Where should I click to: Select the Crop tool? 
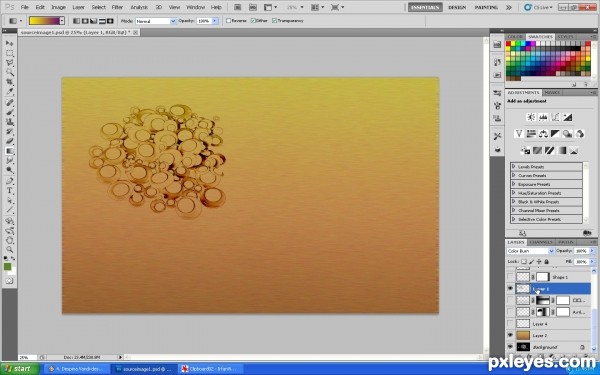[10, 82]
